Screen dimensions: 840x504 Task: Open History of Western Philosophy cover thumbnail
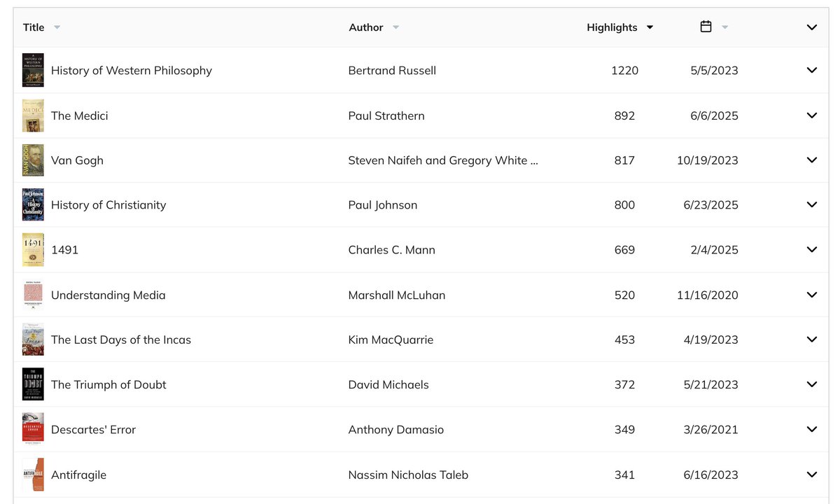(x=33, y=70)
